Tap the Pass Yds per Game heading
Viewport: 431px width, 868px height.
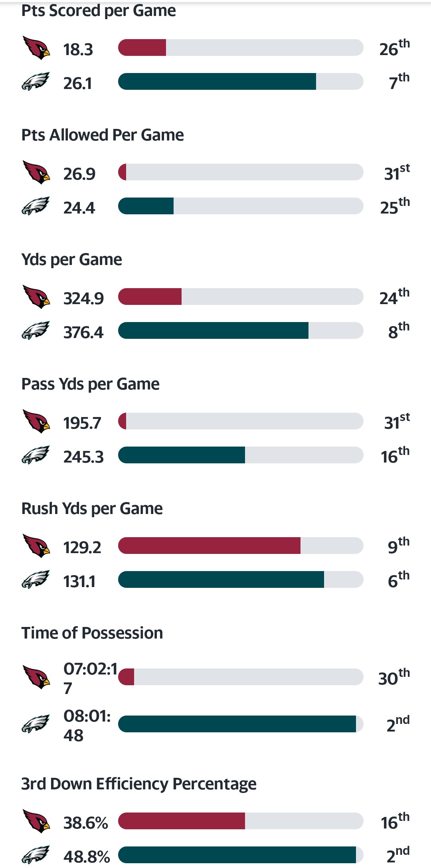tap(91, 384)
